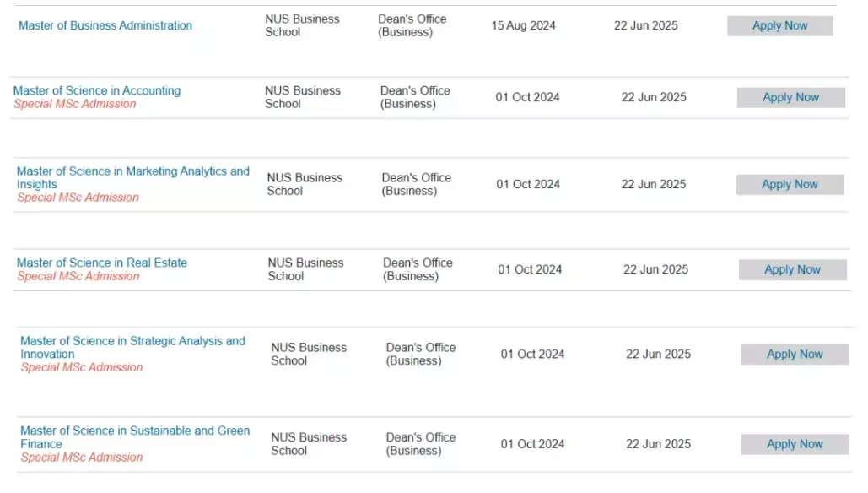Open Strategic Analysis and Innovation programme link
This screenshot has height=493, width=868.
pos(133,347)
